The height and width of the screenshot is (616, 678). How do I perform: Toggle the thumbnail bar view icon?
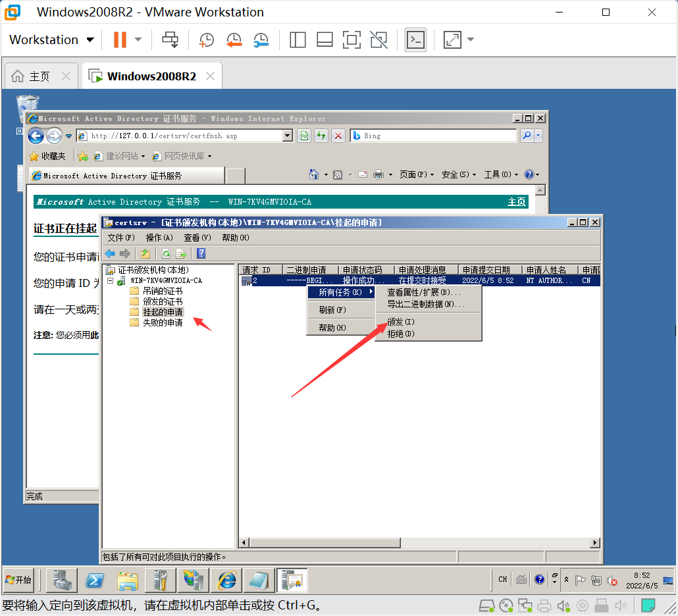[325, 39]
